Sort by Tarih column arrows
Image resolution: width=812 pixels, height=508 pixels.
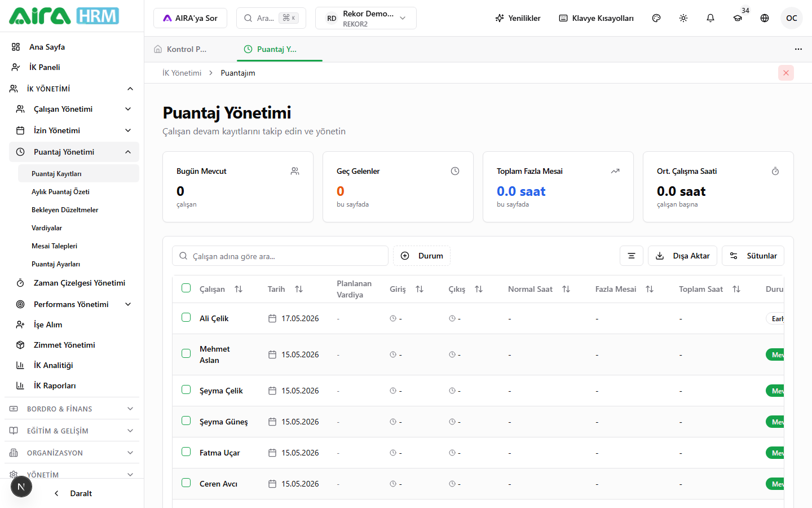point(299,289)
